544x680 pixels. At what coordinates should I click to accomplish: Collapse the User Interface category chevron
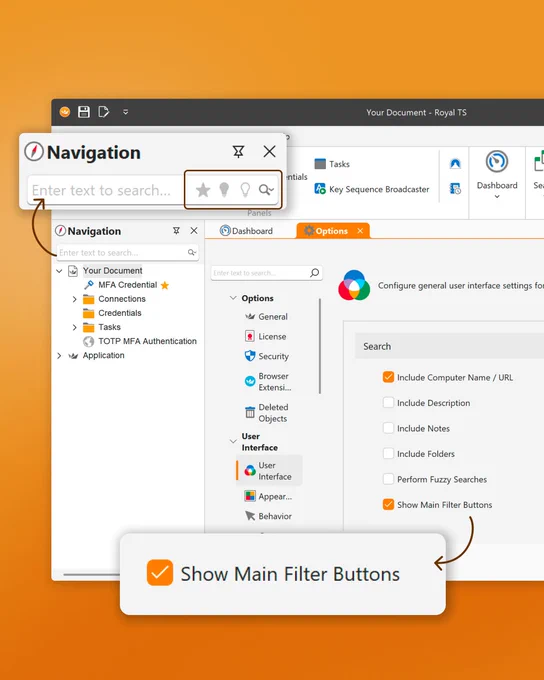click(233, 441)
